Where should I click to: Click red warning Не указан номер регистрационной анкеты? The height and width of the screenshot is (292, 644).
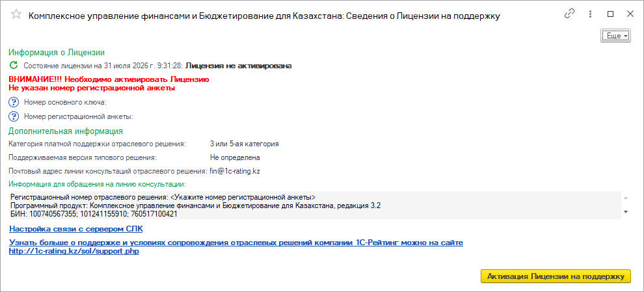point(92,88)
